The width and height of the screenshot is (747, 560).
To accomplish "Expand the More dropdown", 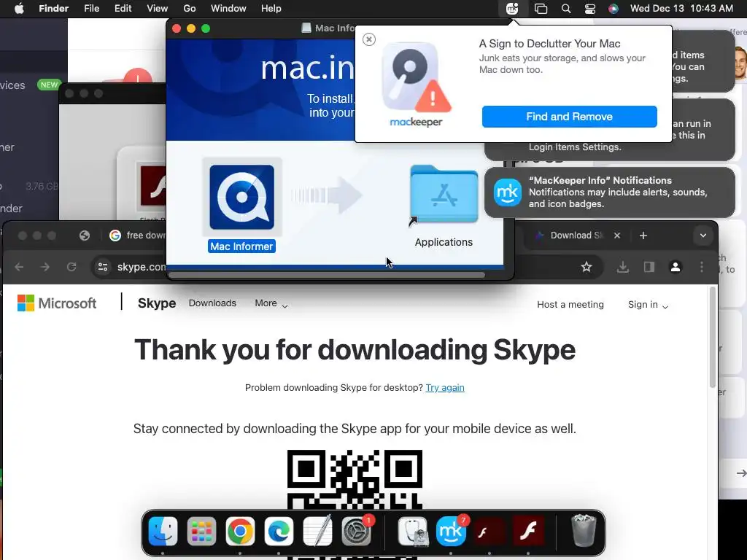I will point(271,303).
